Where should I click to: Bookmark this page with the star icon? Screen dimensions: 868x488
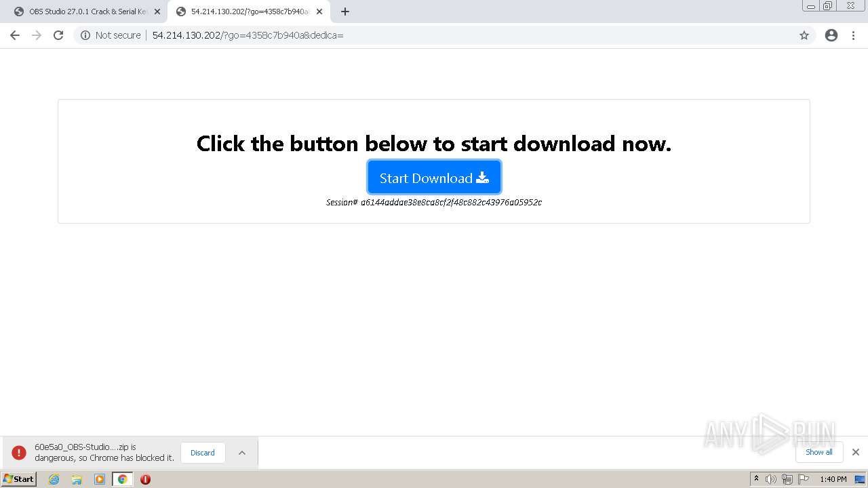tap(804, 35)
